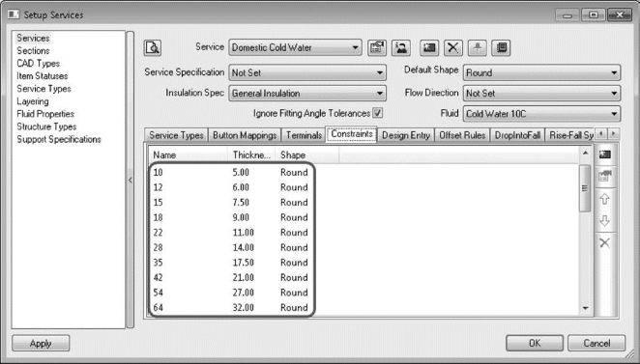640x364 pixels.
Task: Select Support Specifications in the left list
Action: click(x=59, y=139)
